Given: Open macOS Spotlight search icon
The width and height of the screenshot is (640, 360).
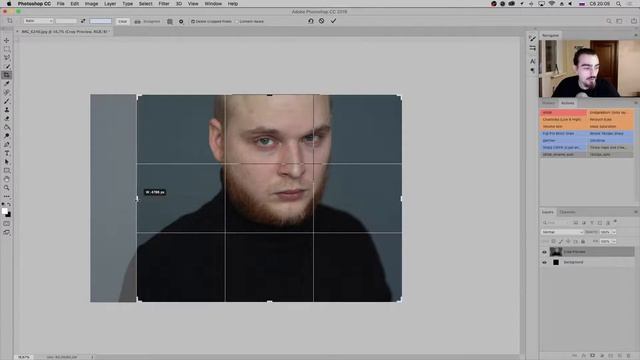Looking at the screenshot, I should pyautogui.click(x=619, y=4).
